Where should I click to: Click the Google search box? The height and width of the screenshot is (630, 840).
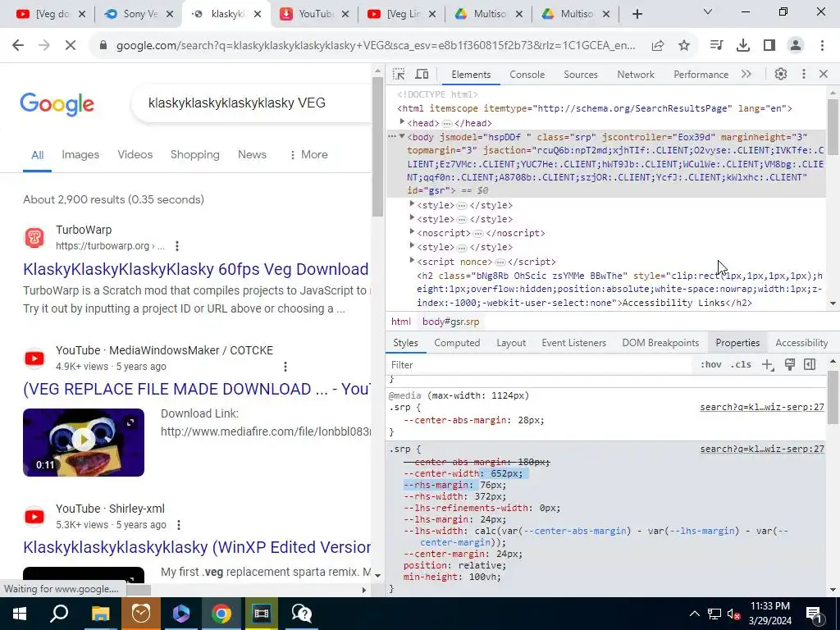252,103
